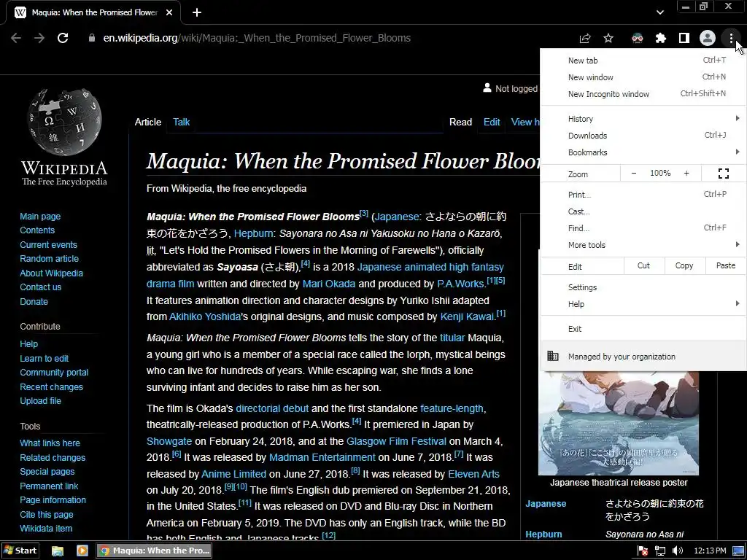This screenshot has width=747, height=560.
Task: Click the Wikipedia globe logo
Action: click(x=64, y=122)
